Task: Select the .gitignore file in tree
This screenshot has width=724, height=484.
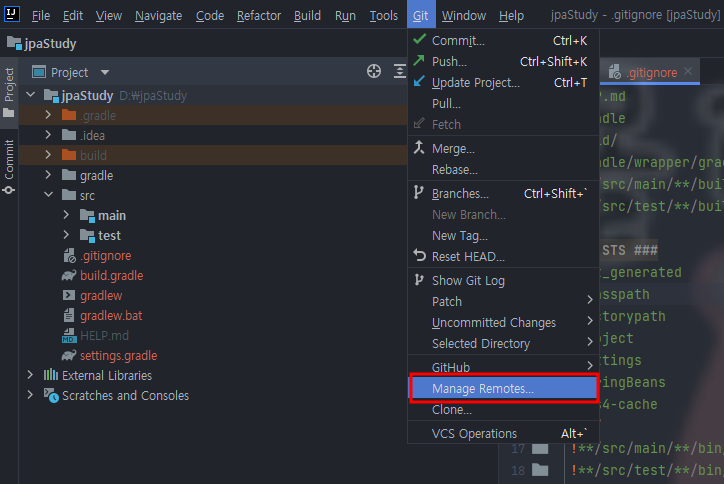Action: [106, 255]
